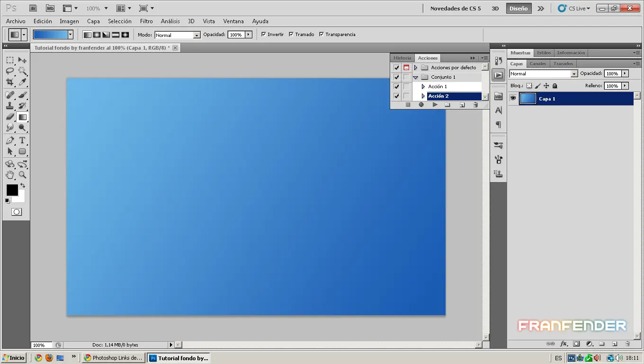Select the Eraser tool

click(9, 117)
